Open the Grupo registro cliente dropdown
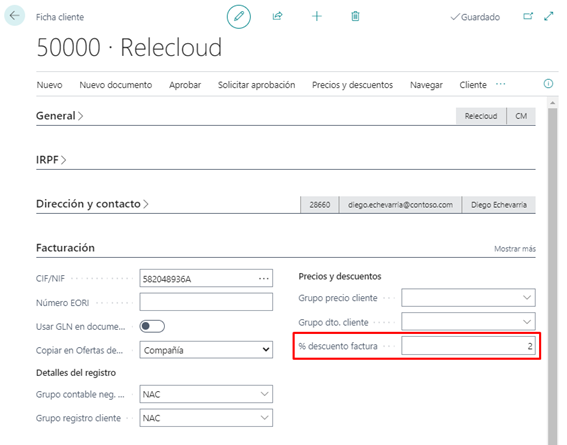The width and height of the screenshot is (567, 445). pyautogui.click(x=206, y=418)
